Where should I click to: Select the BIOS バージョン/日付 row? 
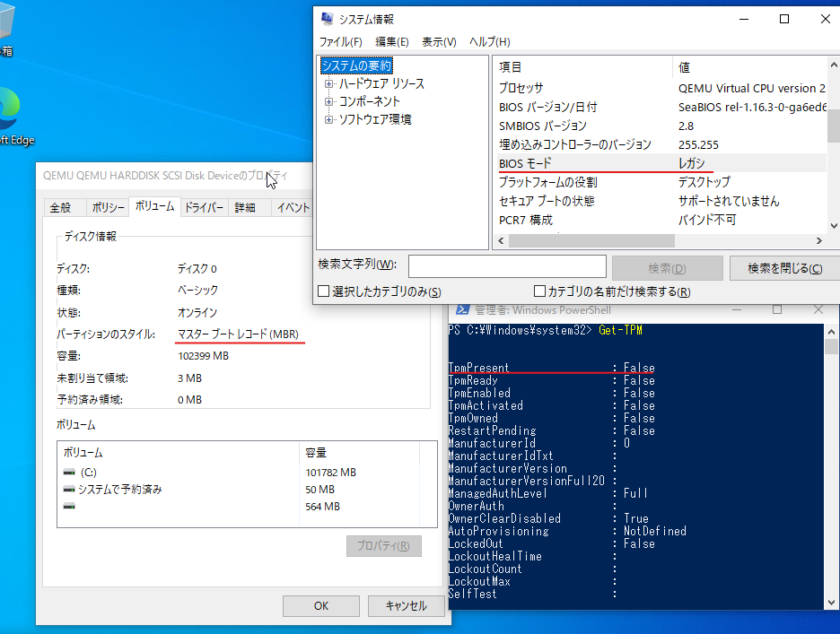(x=661, y=107)
